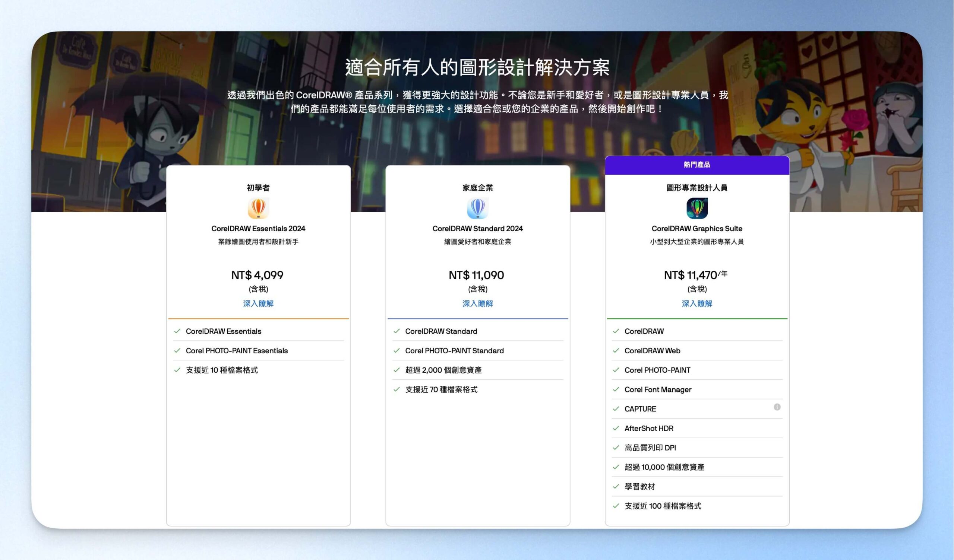This screenshot has height=560, width=954.
Task: Click the CorelDRAW Essentials feature row
Action: (x=258, y=331)
